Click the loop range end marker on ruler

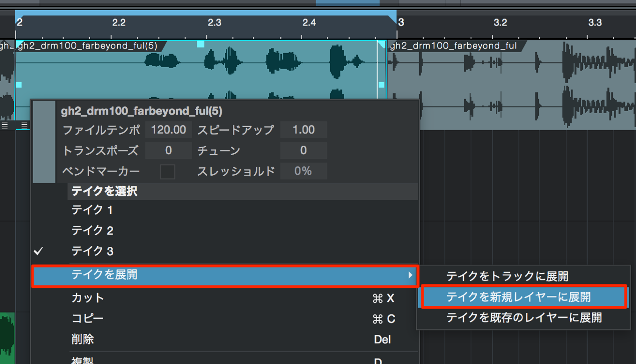392,20
